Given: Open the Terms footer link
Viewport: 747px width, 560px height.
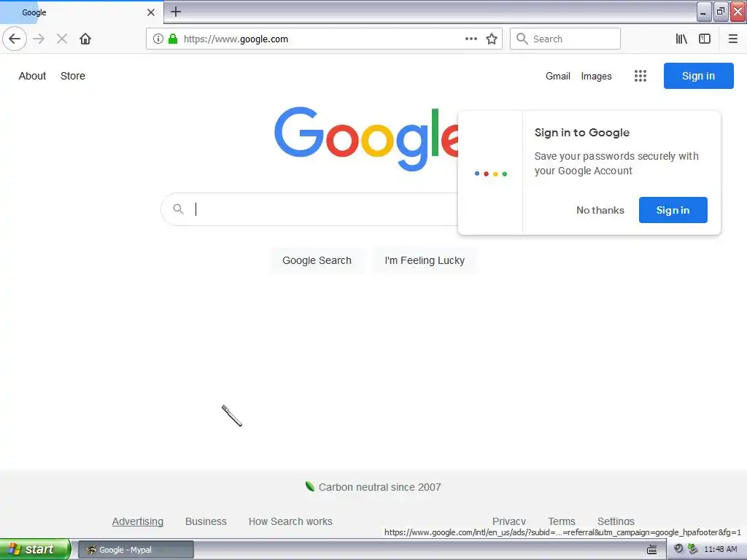Looking at the screenshot, I should point(561,521).
